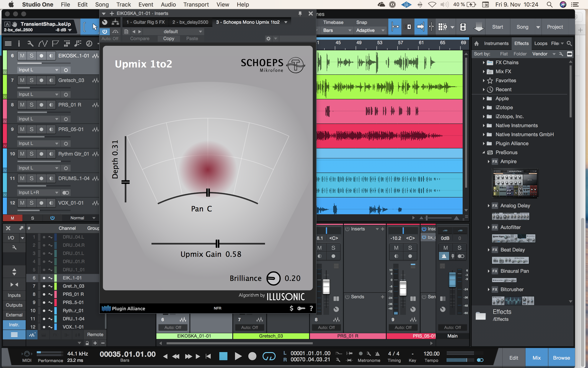Solo the Main channel in the mixer

459,248
